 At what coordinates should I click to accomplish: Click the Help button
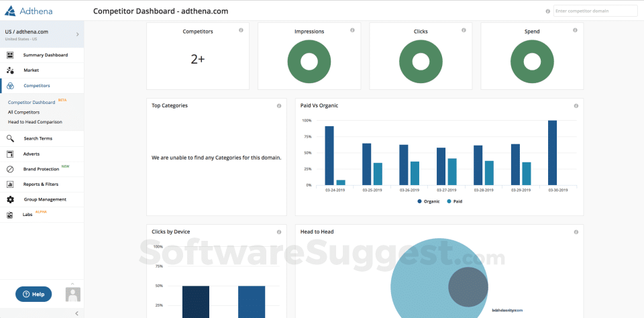pos(34,294)
